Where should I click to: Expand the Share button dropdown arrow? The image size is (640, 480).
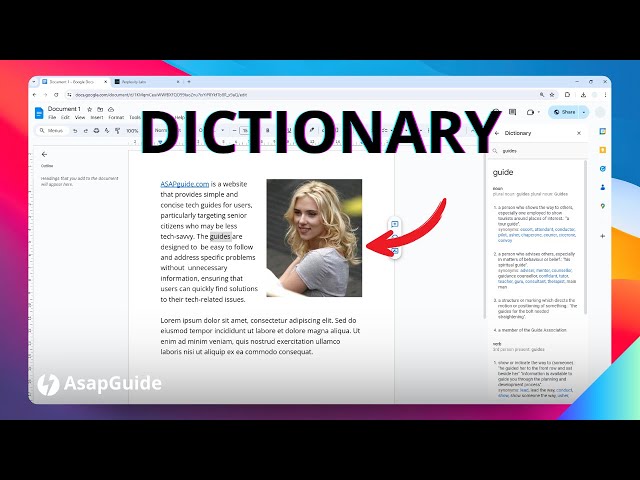pos(582,112)
